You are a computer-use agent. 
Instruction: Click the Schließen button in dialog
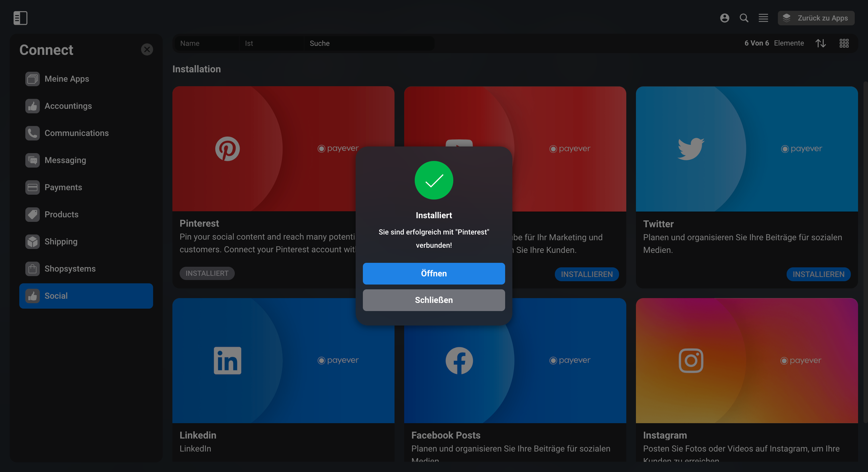point(434,300)
